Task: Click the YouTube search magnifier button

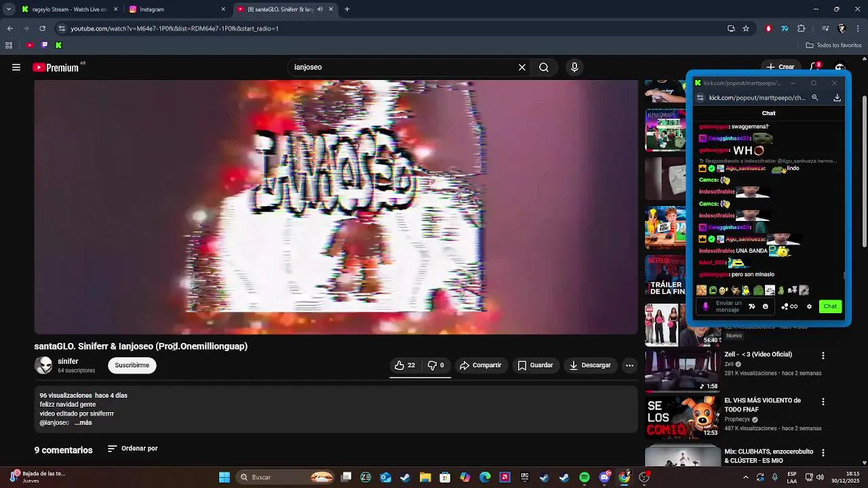Action: point(544,67)
